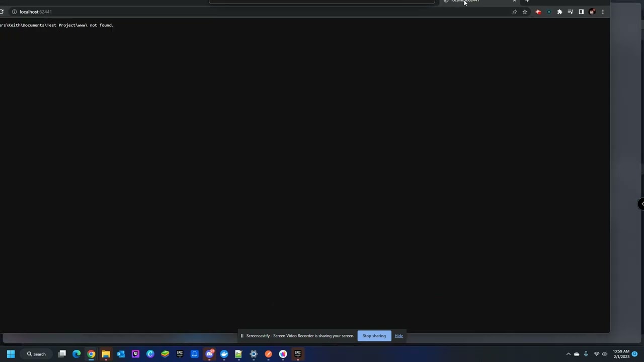
Task: Open Docker Desktop from the taskbar
Action: (224, 354)
